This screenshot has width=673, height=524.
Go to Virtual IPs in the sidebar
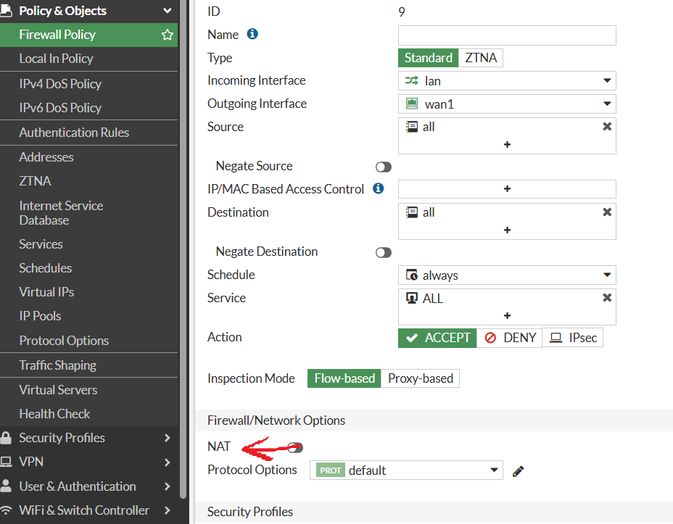click(x=46, y=292)
